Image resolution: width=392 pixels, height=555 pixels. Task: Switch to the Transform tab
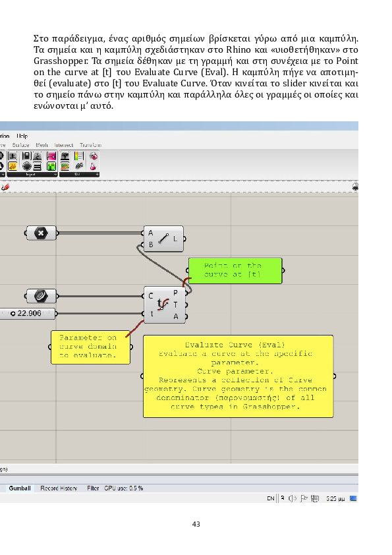[90, 145]
